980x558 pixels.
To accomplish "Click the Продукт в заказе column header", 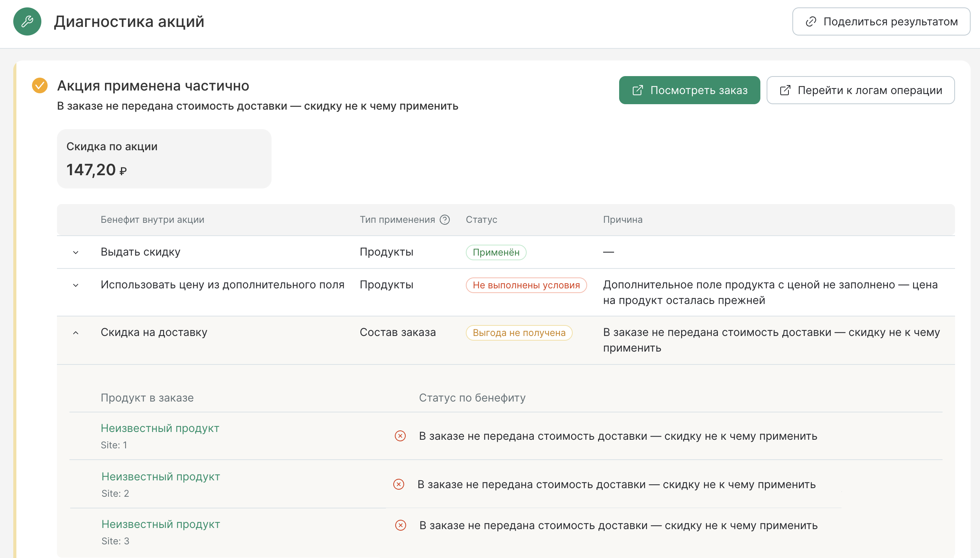I will coord(147,398).
